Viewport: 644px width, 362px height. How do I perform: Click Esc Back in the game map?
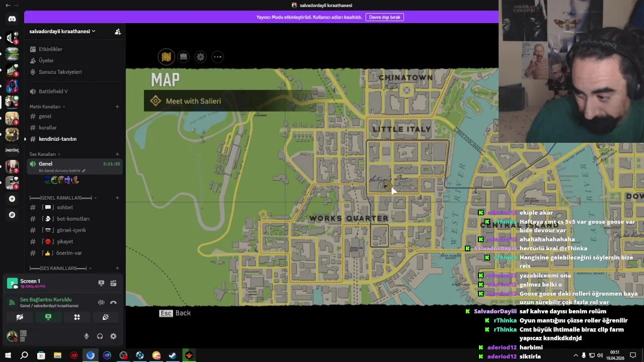point(175,313)
